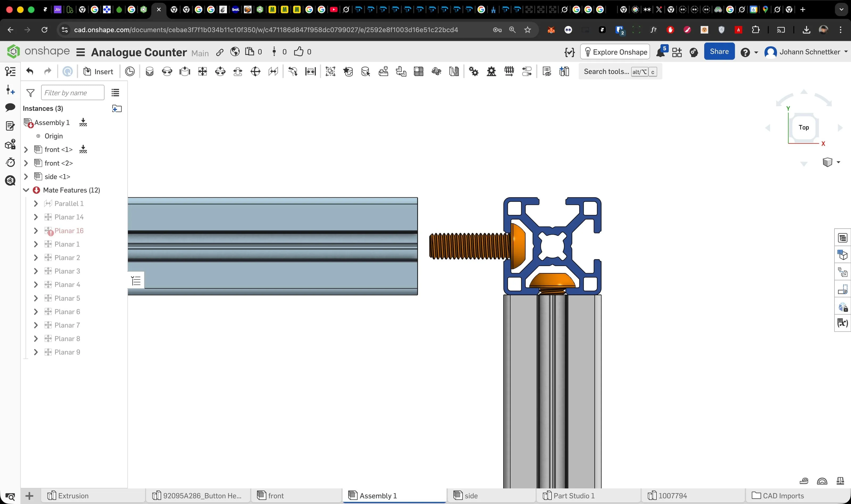
Task: Expand the Planar 16 mate
Action: [x=36, y=231]
